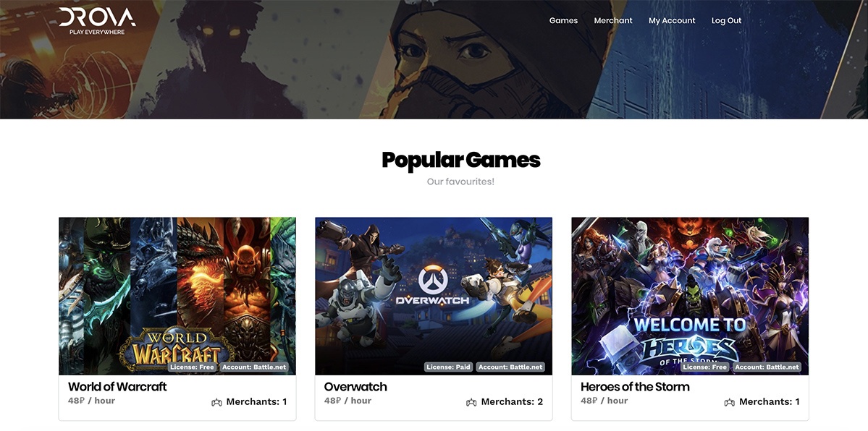
Task: Click the Overwatch title
Action: tap(355, 387)
